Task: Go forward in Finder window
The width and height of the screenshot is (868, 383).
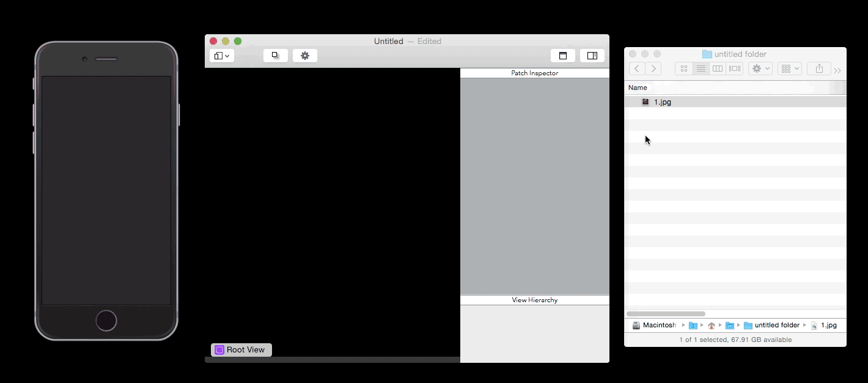Action: [x=653, y=69]
